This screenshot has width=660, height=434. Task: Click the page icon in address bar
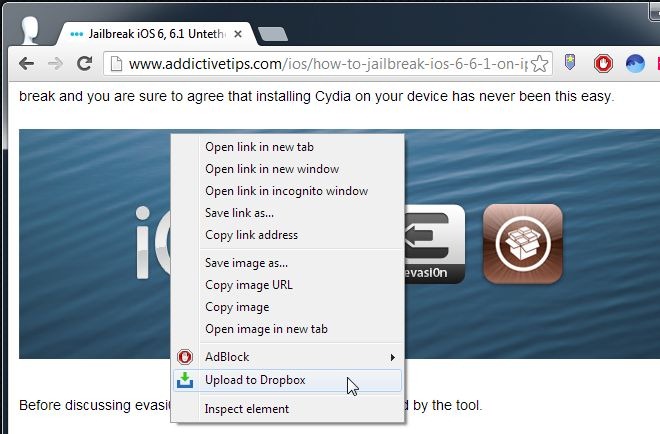[116, 64]
